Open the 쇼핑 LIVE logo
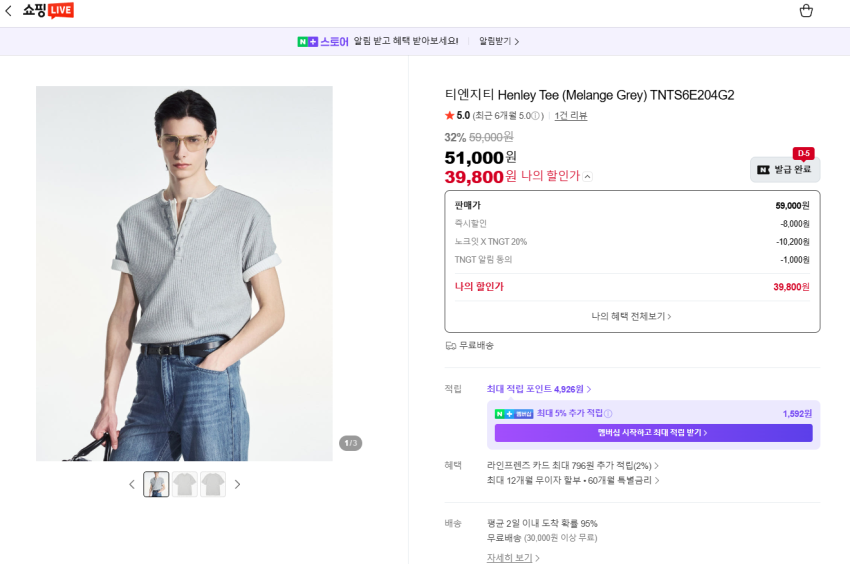The image size is (850, 564). 48,10
